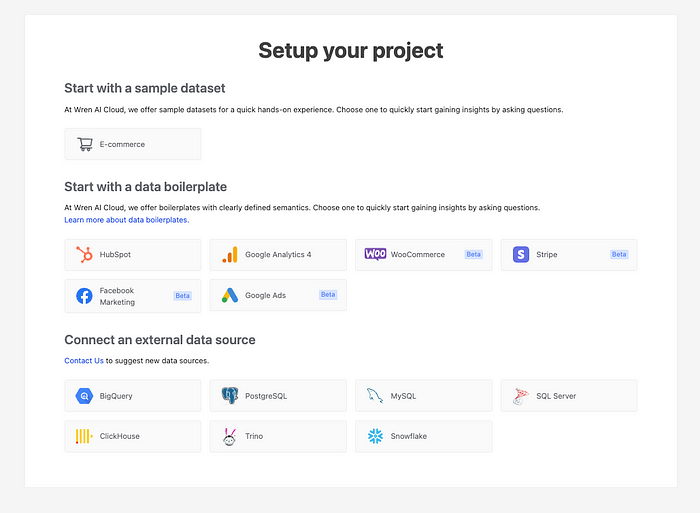Viewport: 700px width, 513px height.
Task: Click the Google Ads logo icon
Action: pos(230,295)
